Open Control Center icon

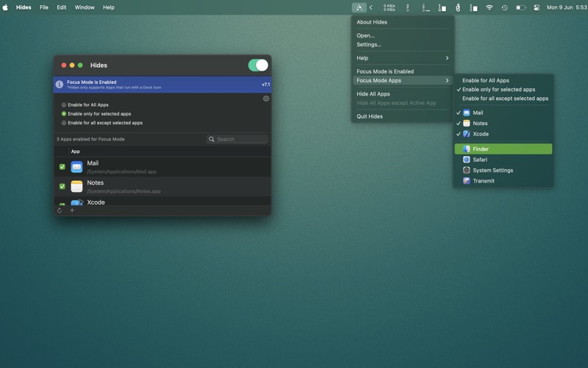[x=537, y=7]
